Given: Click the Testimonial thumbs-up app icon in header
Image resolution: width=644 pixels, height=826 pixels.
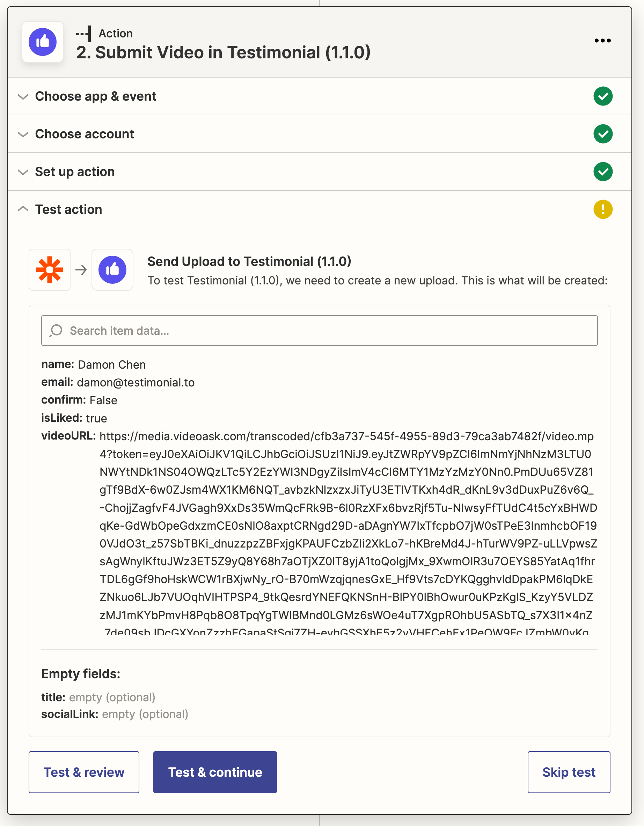Looking at the screenshot, I should tap(43, 42).
